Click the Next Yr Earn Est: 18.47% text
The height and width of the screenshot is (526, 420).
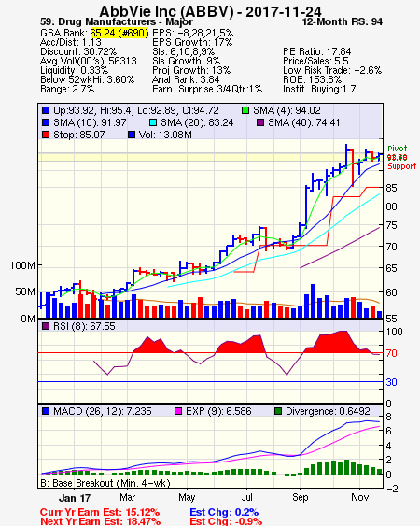point(100,521)
